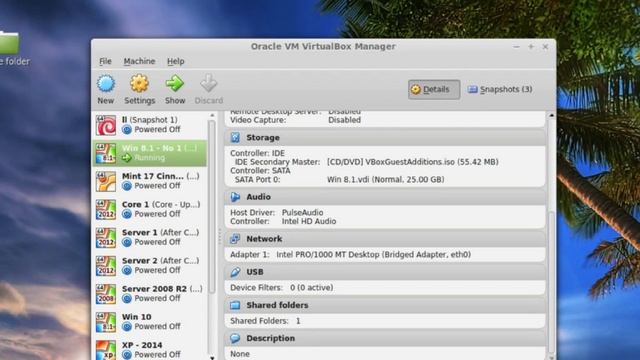Open the desktop folder icon
The image size is (640, 360).
[x=9, y=42]
